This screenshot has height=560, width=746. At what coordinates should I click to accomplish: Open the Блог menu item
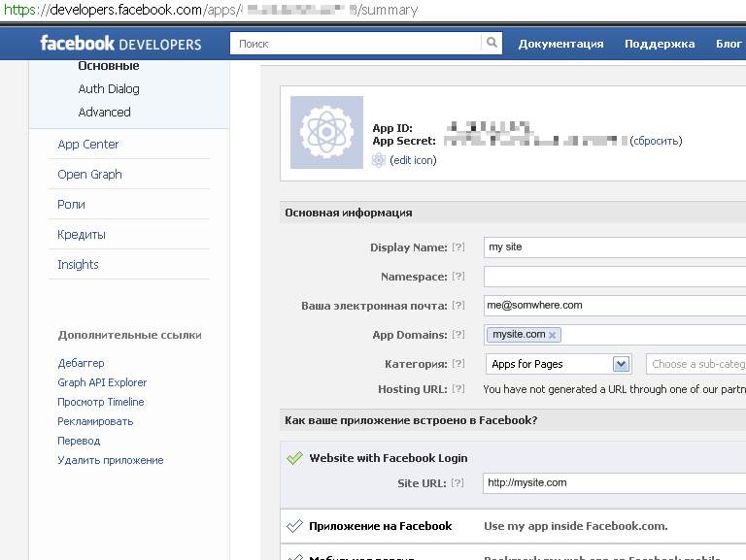[729, 44]
